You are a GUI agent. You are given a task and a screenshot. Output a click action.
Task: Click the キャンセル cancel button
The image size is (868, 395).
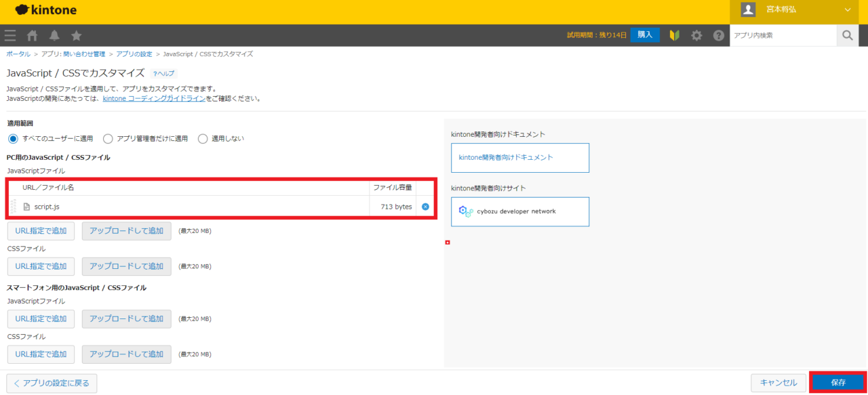pyautogui.click(x=778, y=382)
